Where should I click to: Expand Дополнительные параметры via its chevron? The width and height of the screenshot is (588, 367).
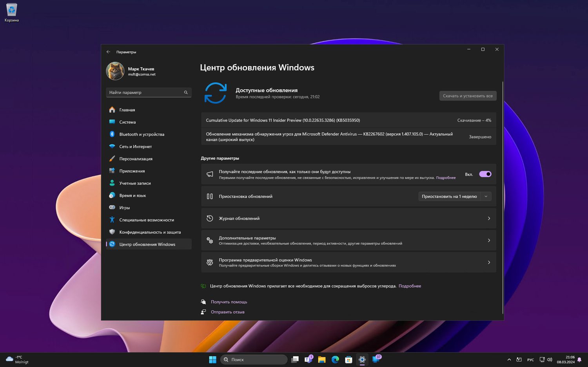(x=489, y=240)
